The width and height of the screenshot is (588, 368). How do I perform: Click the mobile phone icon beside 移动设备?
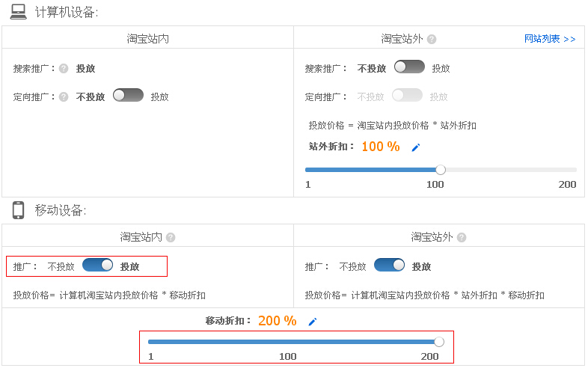pyautogui.click(x=19, y=210)
